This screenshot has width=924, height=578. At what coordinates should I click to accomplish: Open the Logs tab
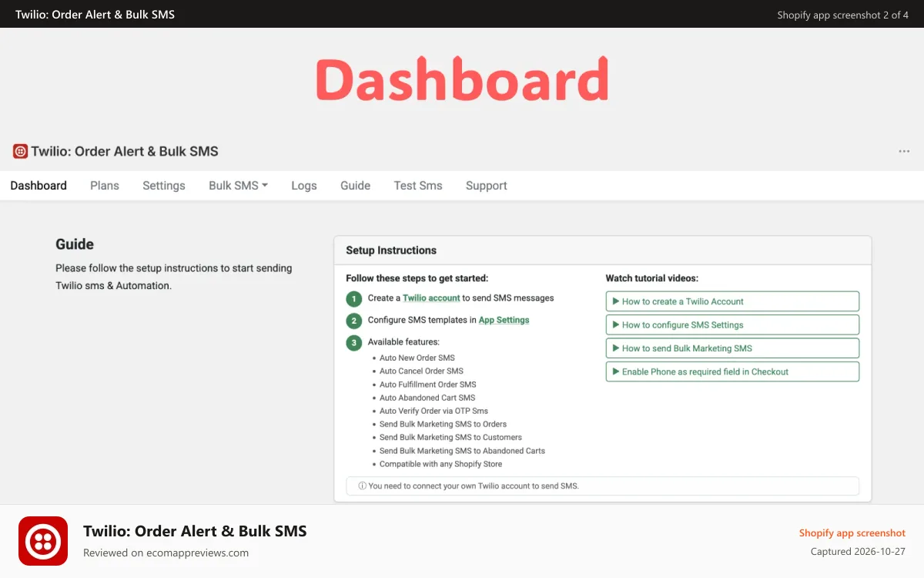[x=304, y=186]
